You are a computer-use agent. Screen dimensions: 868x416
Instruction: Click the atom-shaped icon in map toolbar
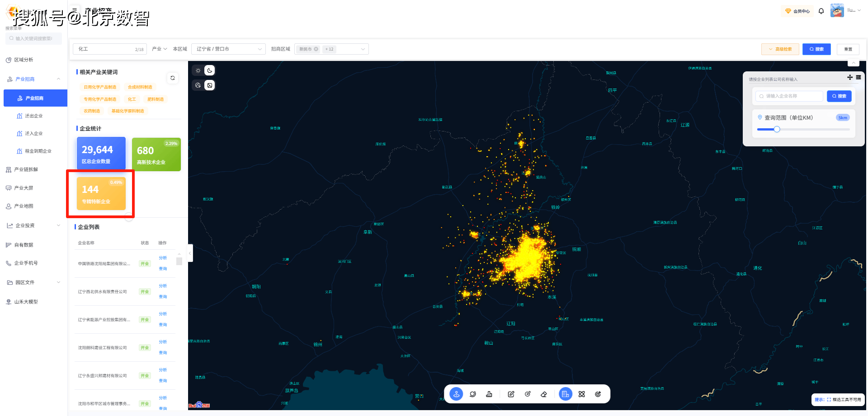[x=582, y=394]
